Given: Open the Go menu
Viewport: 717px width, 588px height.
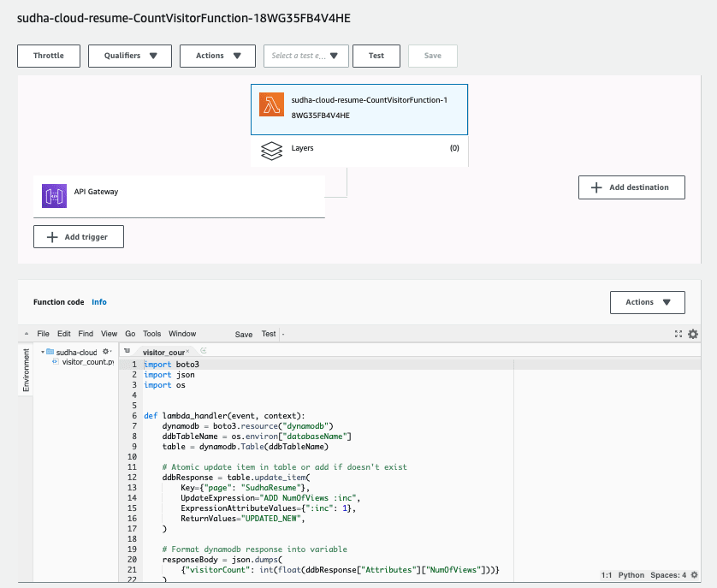Looking at the screenshot, I should [x=130, y=334].
